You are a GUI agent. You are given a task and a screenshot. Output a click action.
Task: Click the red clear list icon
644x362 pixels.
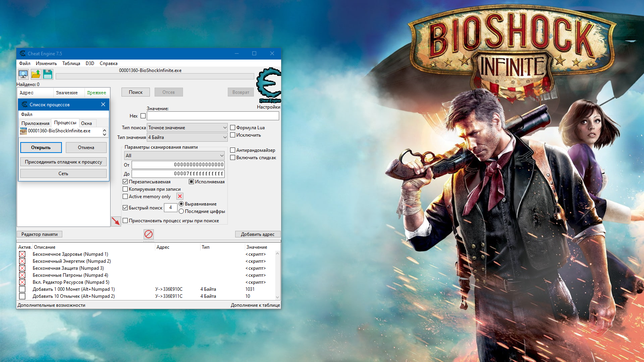(x=148, y=234)
